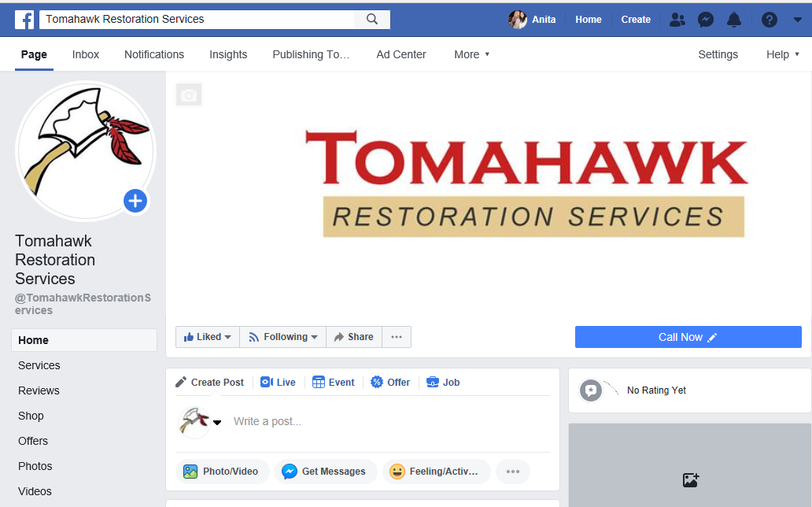Switch to the Page tab
Screen dimensions: 812x507
click(34, 54)
